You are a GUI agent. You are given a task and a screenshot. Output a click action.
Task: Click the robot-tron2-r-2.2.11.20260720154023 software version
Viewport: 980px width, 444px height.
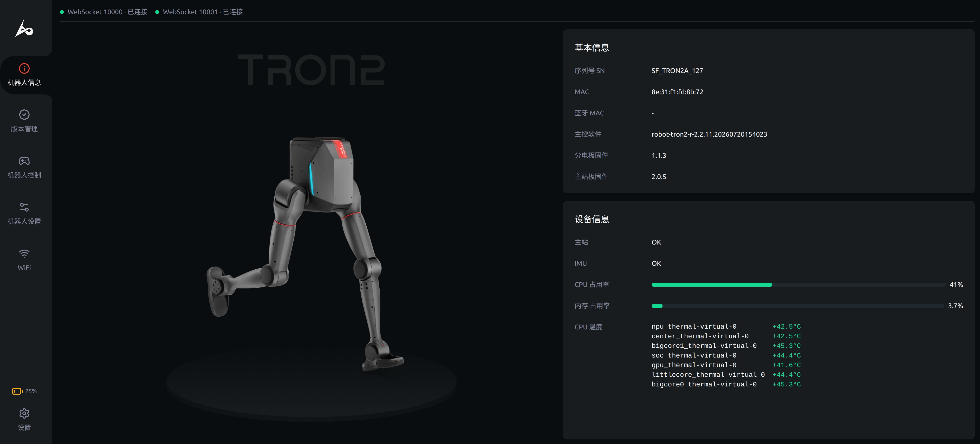pos(709,134)
